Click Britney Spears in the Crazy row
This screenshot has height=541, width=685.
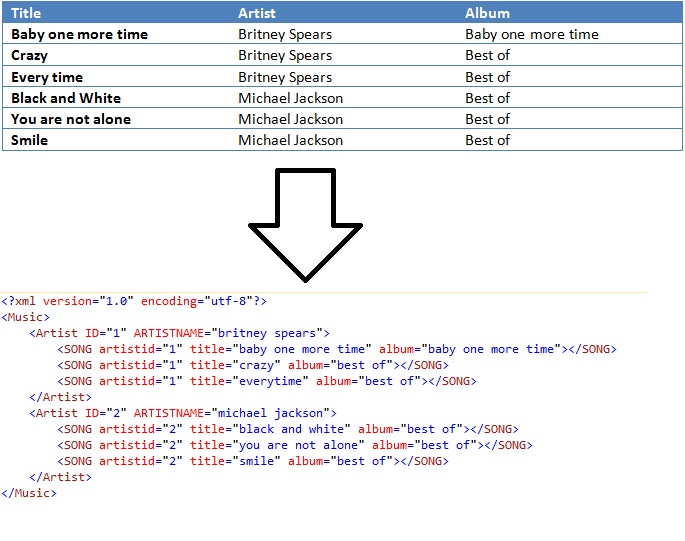point(285,55)
